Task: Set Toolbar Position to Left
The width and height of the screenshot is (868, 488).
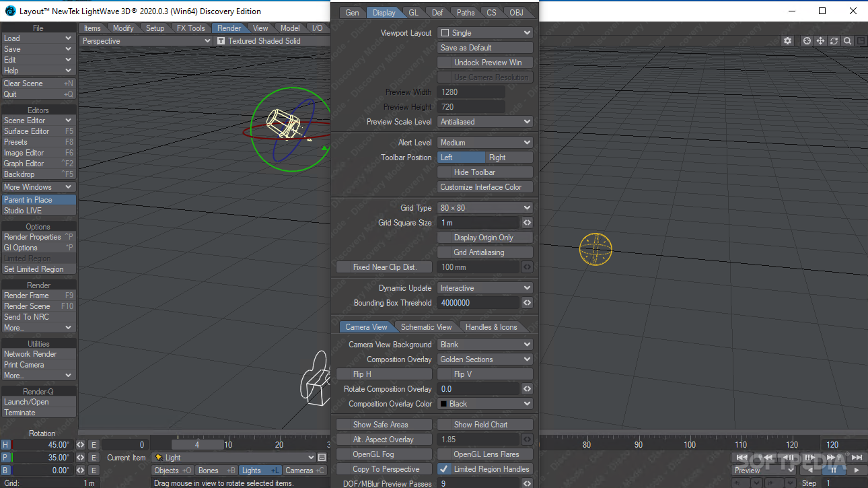Action: (x=461, y=158)
